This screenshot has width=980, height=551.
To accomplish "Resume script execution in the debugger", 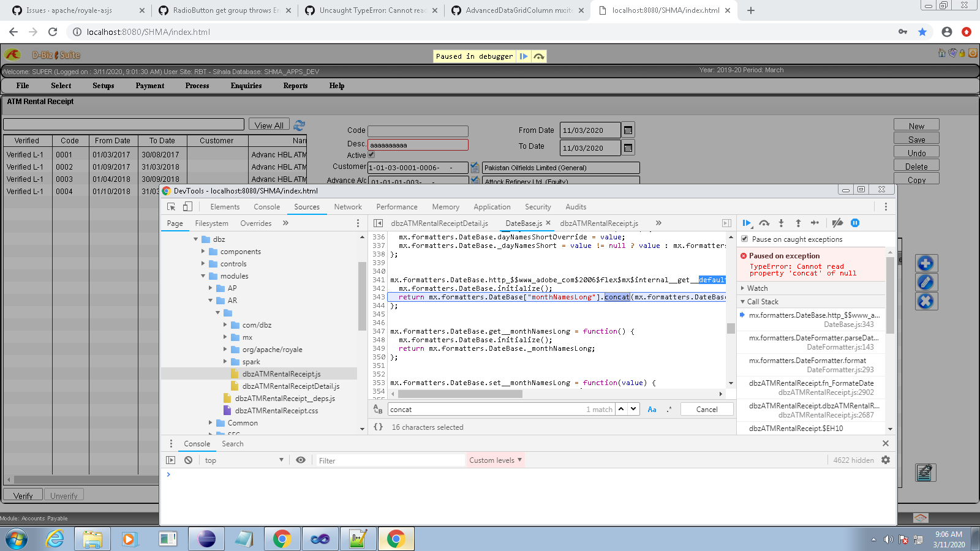I will [747, 223].
